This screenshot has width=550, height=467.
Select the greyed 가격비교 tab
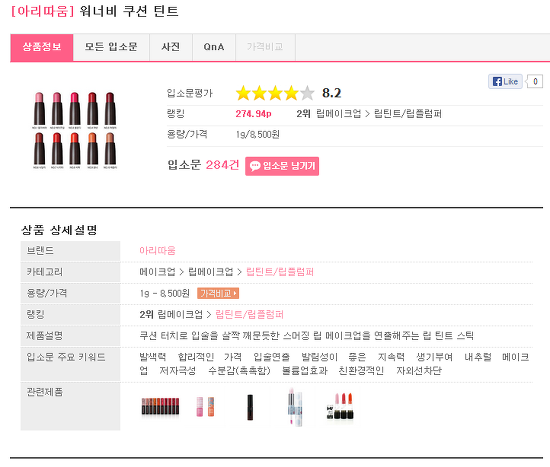[x=265, y=47]
